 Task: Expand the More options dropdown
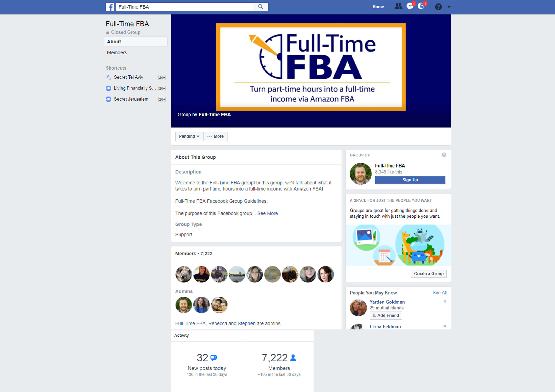[215, 136]
